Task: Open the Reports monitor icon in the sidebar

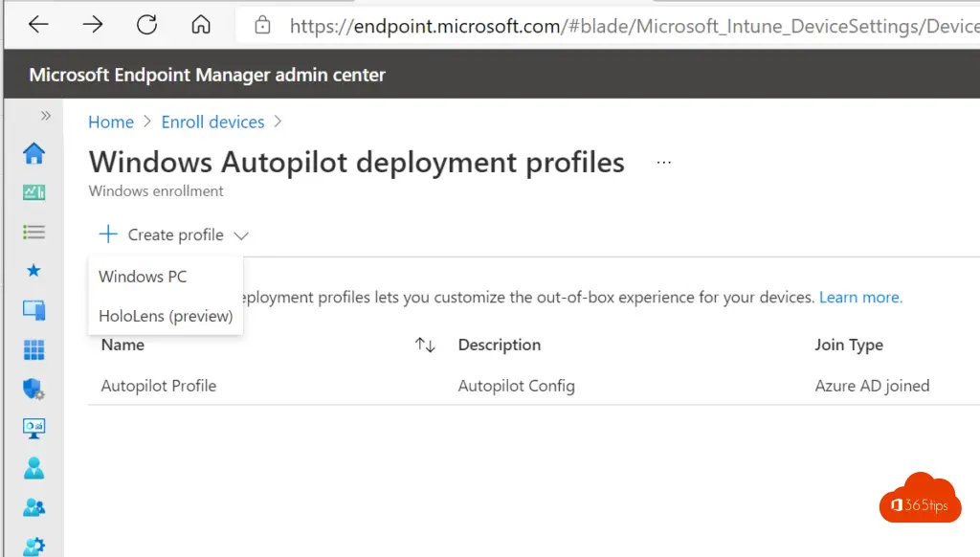Action: click(x=33, y=428)
